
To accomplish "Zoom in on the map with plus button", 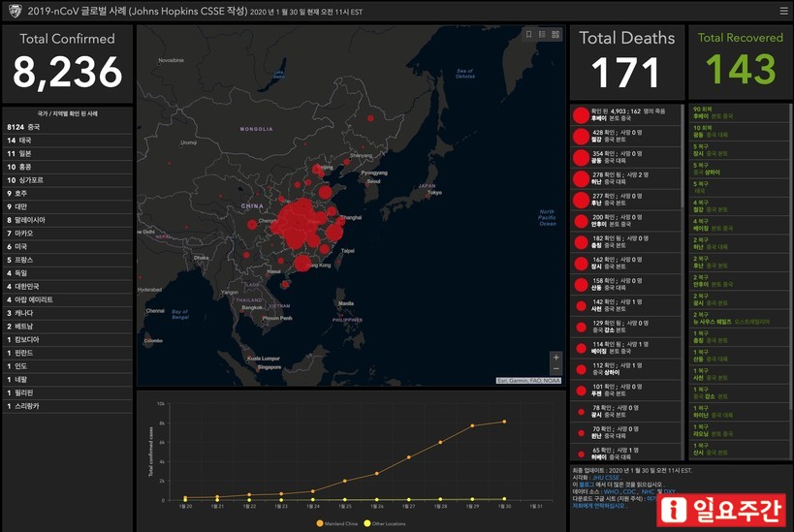I will coord(556,358).
